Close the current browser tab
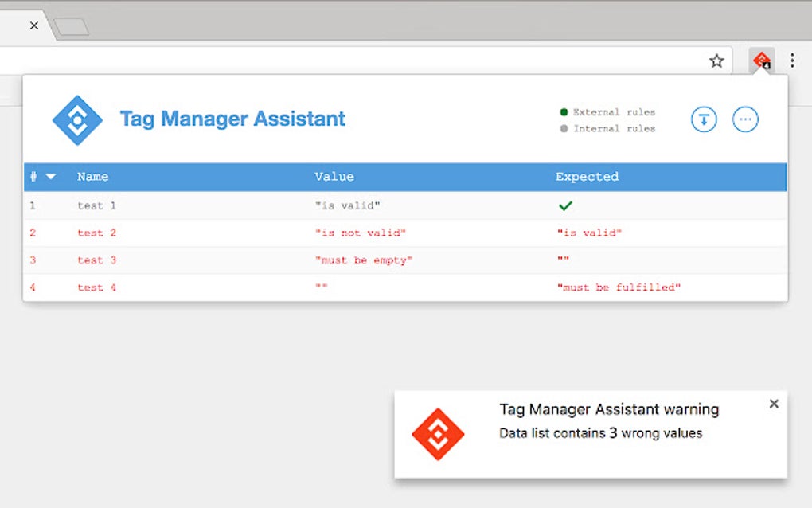Viewport: 812px width, 508px height. (x=34, y=25)
